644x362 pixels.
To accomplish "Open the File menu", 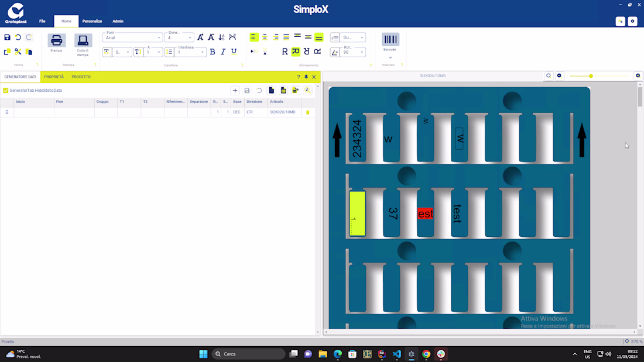I will click(x=42, y=21).
